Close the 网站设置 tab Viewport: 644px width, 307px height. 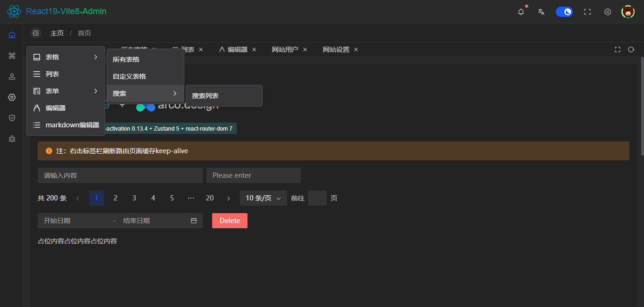point(356,50)
